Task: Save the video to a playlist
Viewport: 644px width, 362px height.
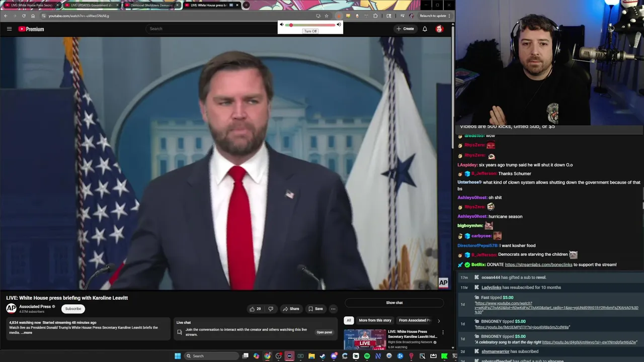Action: point(315,309)
